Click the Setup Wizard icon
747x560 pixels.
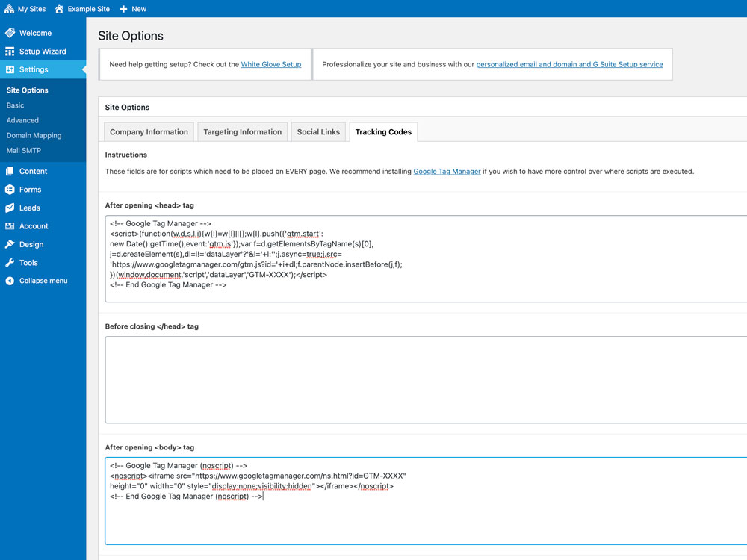click(10, 51)
